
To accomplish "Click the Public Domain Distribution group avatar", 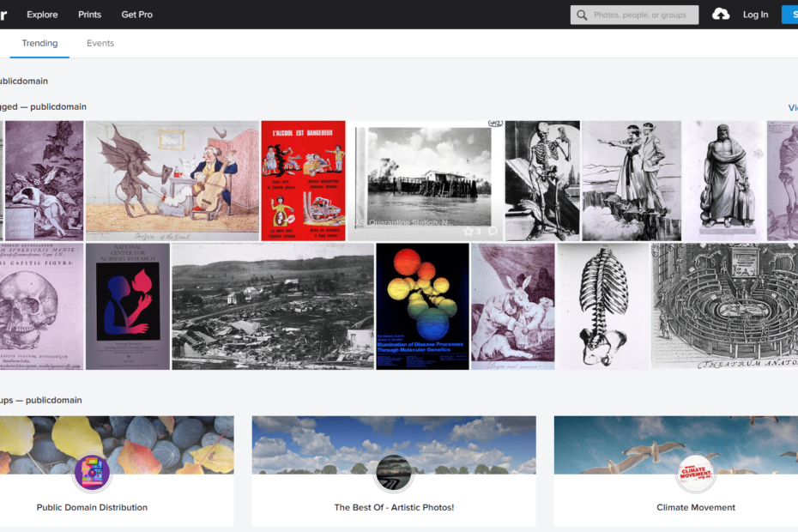I will tap(91, 473).
